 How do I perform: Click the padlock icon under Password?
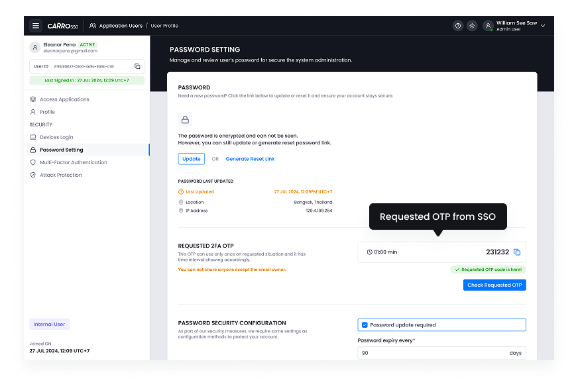click(x=185, y=120)
